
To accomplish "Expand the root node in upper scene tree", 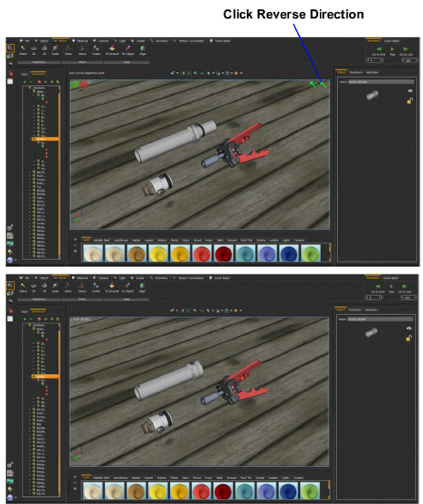I will [x=26, y=88].
